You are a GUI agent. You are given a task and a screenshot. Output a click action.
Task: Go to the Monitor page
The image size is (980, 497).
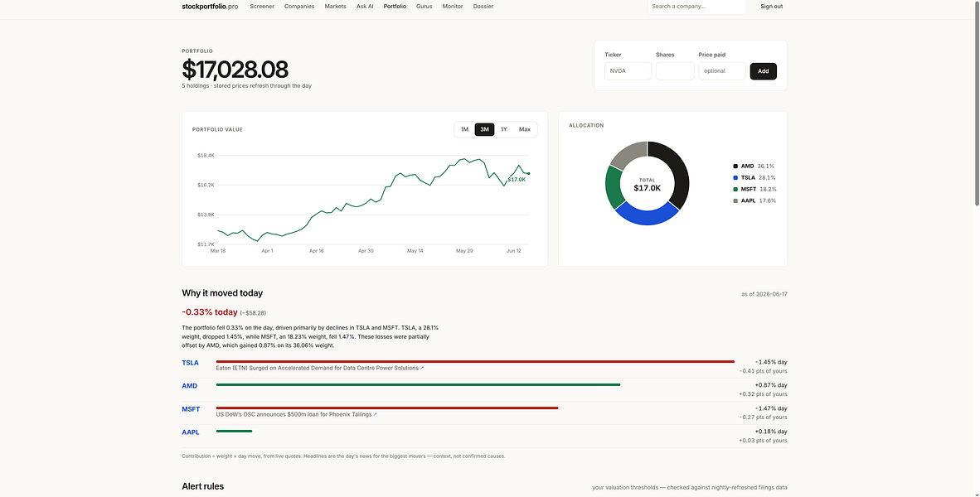tap(453, 7)
